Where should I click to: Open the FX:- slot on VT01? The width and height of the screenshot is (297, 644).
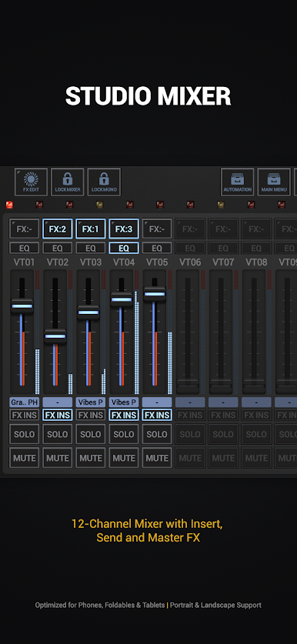[x=25, y=229]
